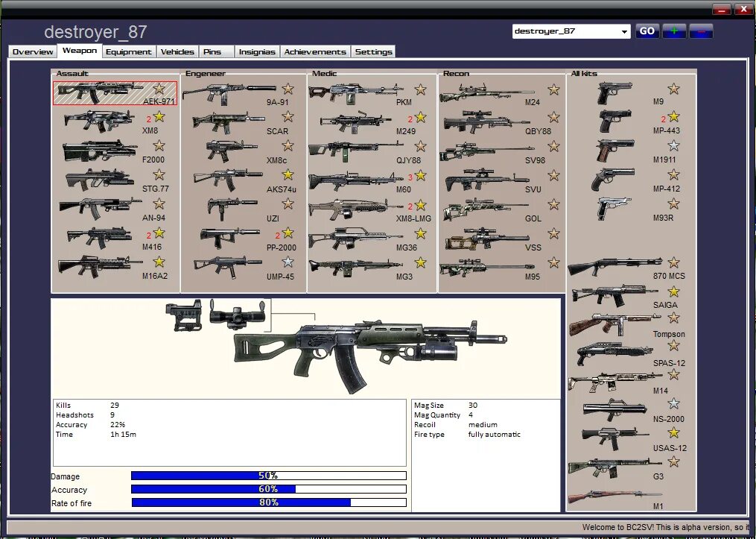Switch to the Overview tab
The image size is (756, 539).
(x=33, y=51)
